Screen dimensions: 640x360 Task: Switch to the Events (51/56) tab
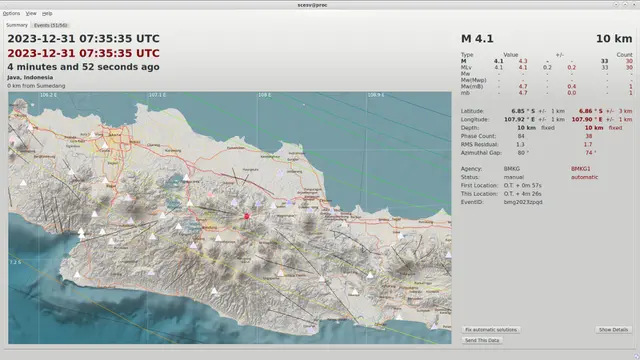(50, 25)
